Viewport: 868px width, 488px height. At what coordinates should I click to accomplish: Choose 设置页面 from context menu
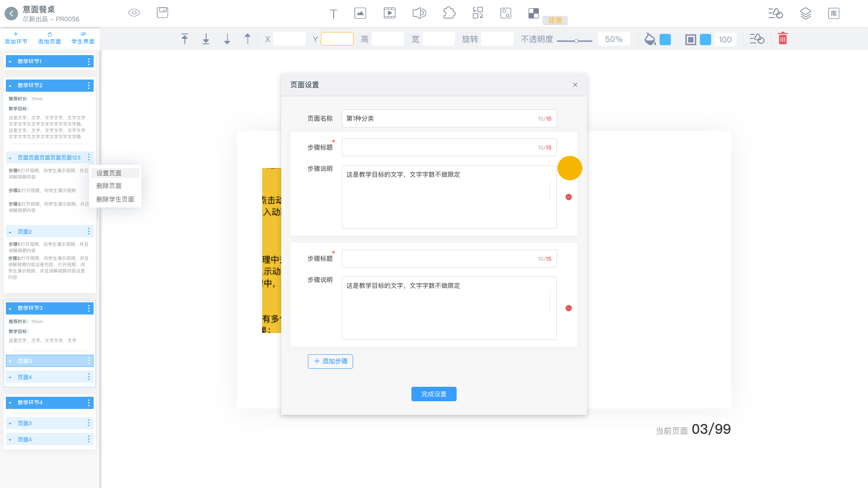(115, 173)
